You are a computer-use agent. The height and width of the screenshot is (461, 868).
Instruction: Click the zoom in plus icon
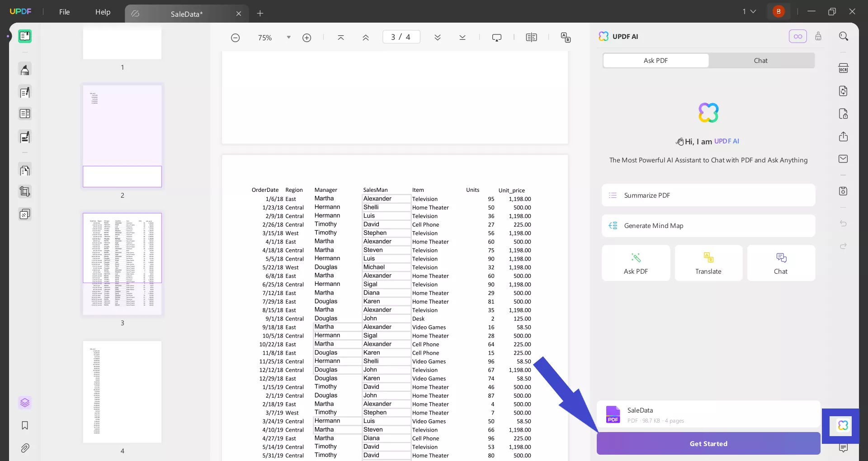tap(307, 38)
